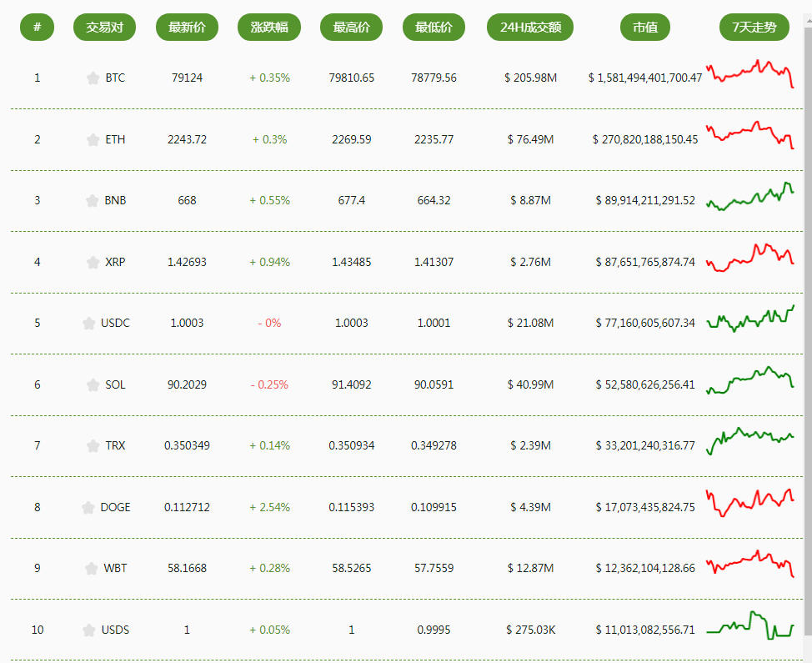Click the - 0% USDC change
812x663 pixels.
pyautogui.click(x=269, y=324)
